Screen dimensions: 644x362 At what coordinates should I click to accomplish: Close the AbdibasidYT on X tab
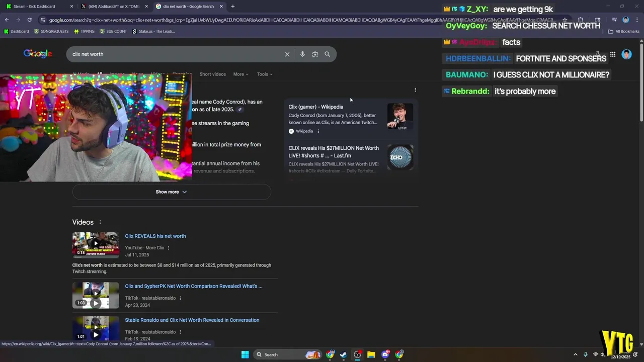tap(146, 7)
